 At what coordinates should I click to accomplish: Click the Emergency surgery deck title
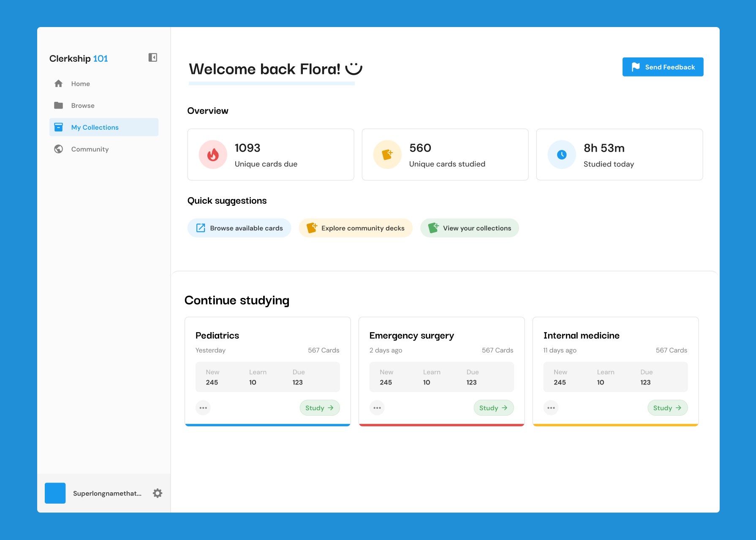(412, 335)
